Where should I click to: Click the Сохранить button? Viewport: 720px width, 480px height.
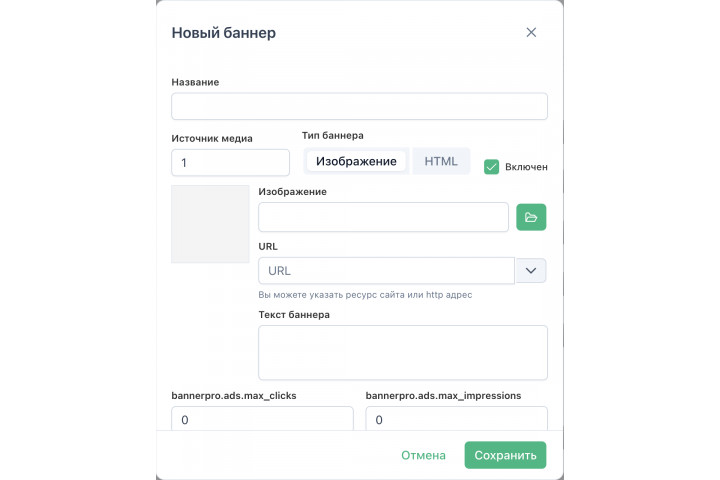(505, 455)
